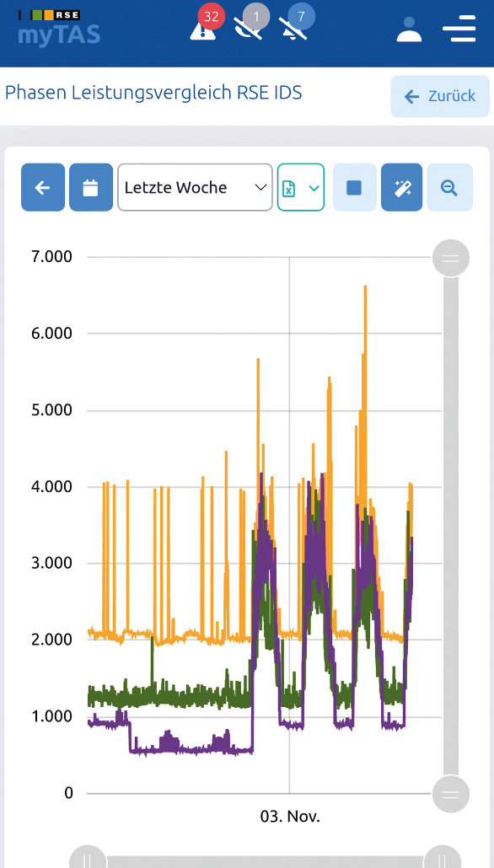Click the zoom out magnifier icon
The height and width of the screenshot is (868, 494).
click(449, 187)
